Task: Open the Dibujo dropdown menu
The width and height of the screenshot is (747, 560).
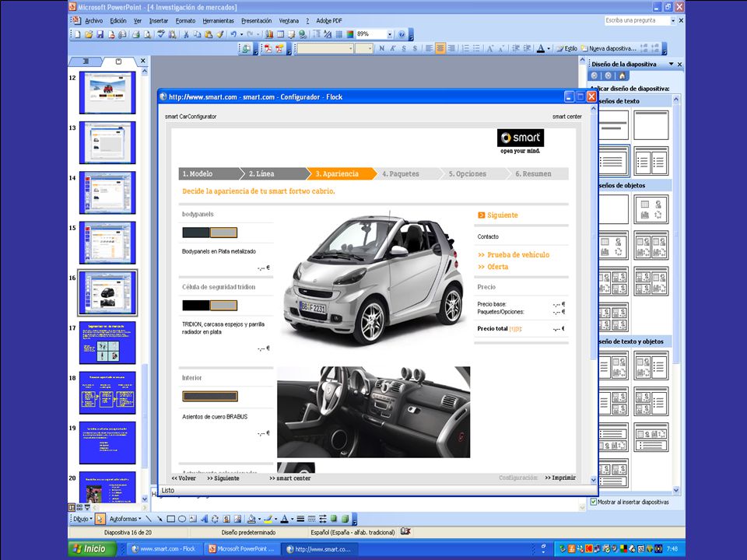Action: pos(83,519)
